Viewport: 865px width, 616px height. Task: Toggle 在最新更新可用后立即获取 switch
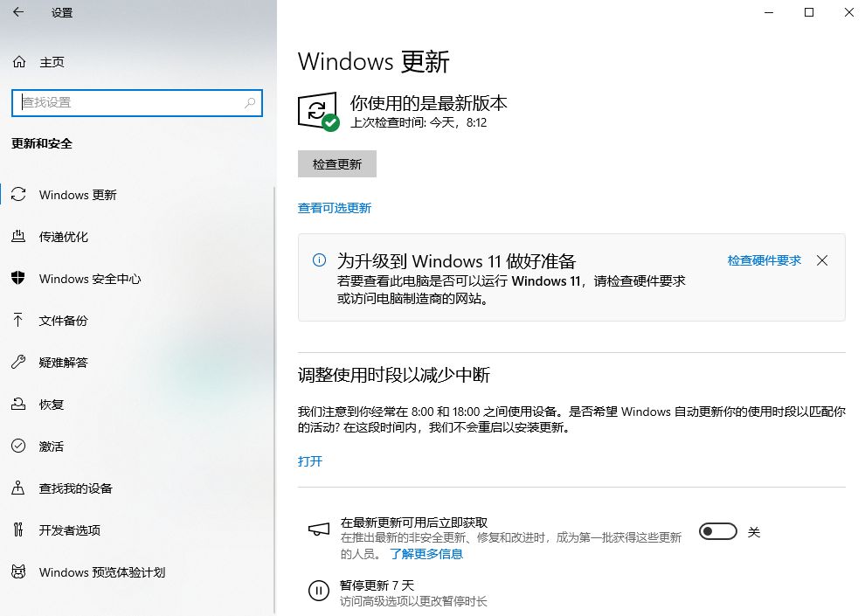click(717, 531)
